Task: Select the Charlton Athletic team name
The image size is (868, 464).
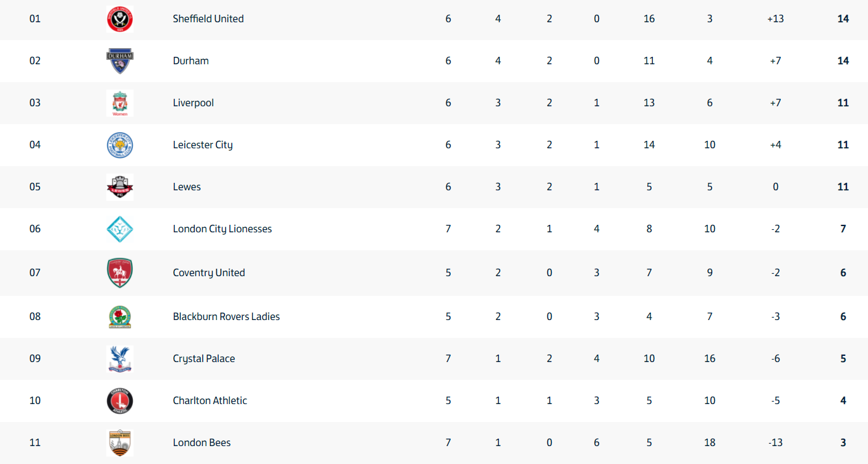Action: [210, 400]
